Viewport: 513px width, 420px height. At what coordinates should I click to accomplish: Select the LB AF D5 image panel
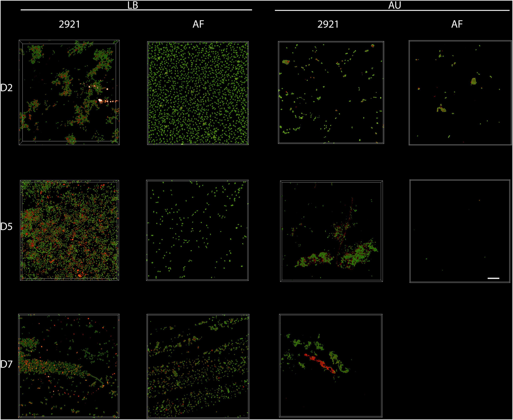197,230
